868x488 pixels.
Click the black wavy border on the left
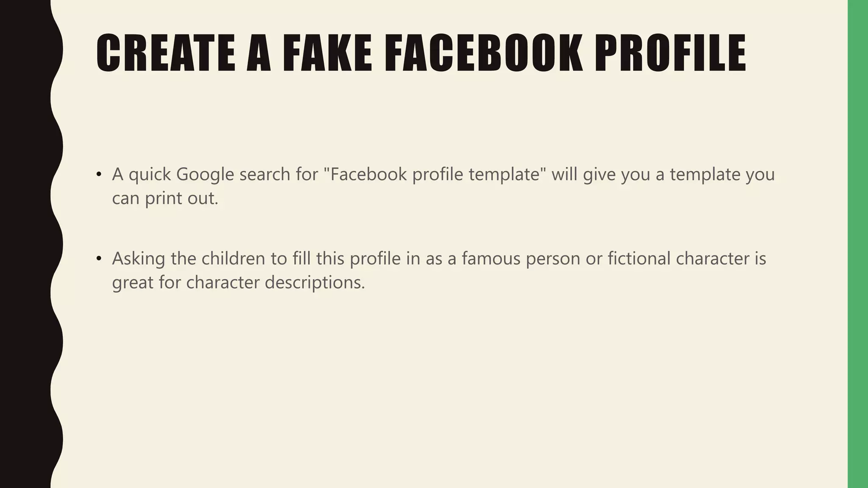coord(28,244)
